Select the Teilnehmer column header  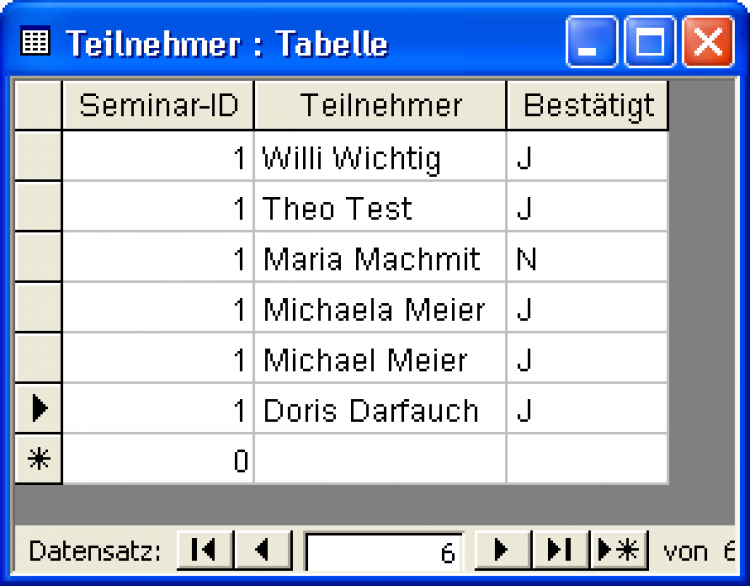380,105
